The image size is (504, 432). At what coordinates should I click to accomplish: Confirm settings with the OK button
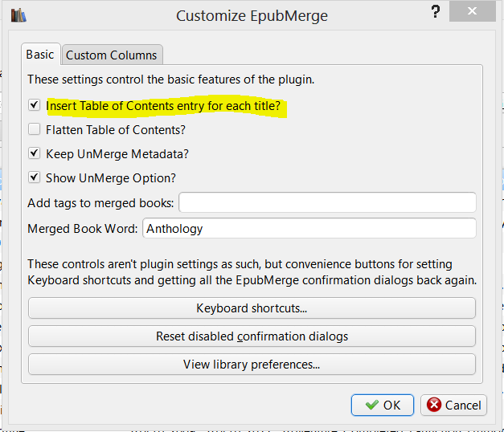click(383, 405)
